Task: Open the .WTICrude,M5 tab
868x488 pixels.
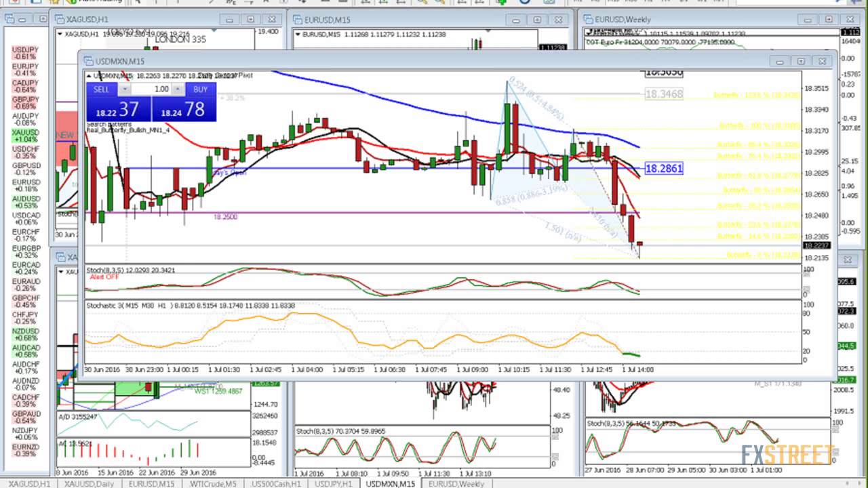Action: pos(213,484)
